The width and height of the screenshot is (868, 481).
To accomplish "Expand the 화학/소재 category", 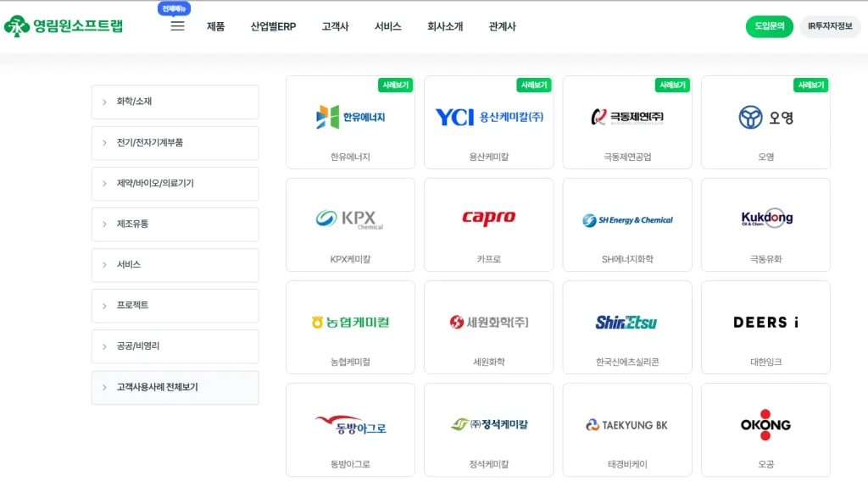I will click(x=175, y=102).
